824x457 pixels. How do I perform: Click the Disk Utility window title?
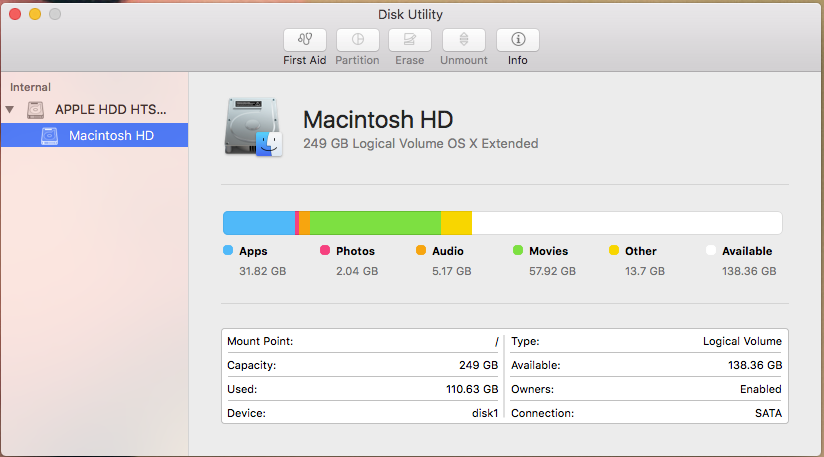[x=410, y=15]
